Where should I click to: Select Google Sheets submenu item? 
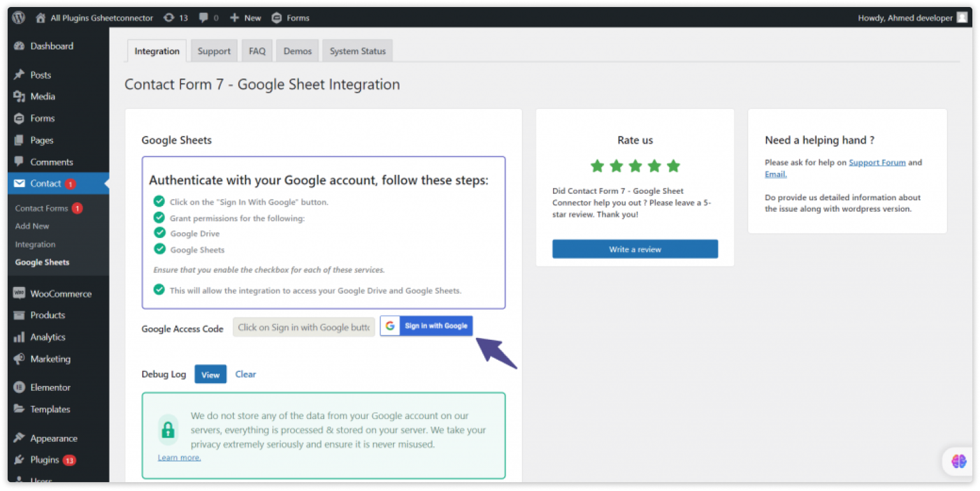[x=42, y=262]
